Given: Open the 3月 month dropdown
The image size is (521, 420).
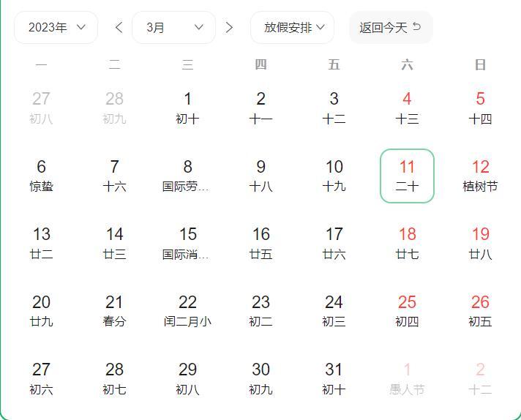Looking at the screenshot, I should (173, 28).
